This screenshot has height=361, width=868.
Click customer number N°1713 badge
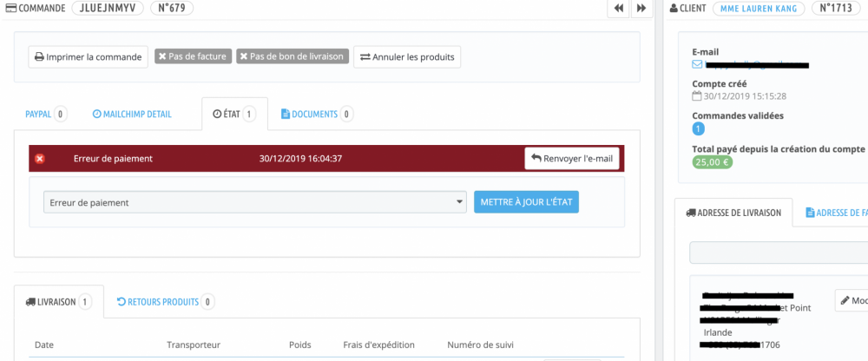(x=837, y=9)
